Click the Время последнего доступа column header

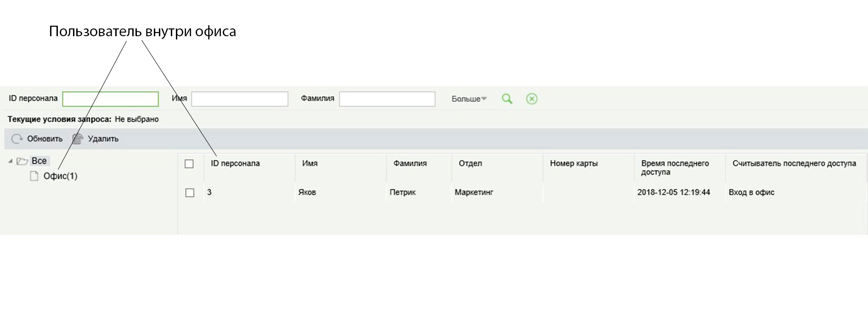click(675, 167)
